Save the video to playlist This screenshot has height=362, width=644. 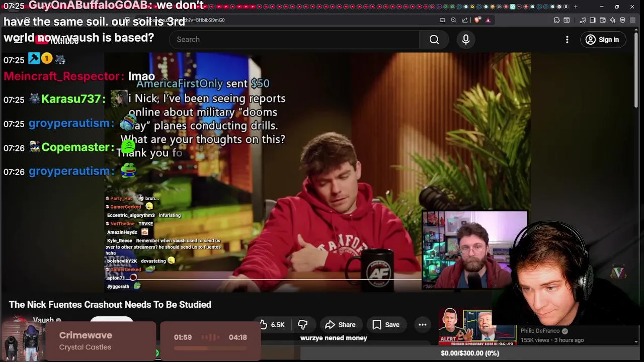click(386, 325)
